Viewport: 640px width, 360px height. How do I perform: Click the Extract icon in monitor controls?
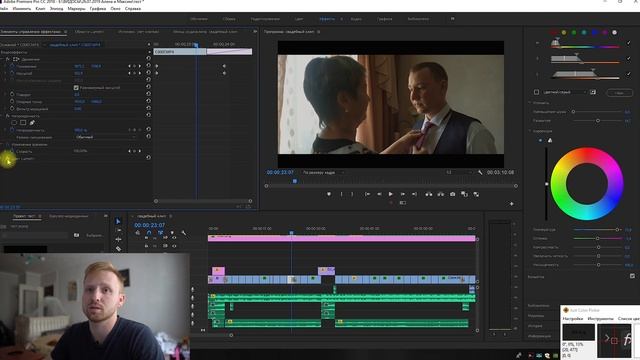pyautogui.click(x=440, y=194)
